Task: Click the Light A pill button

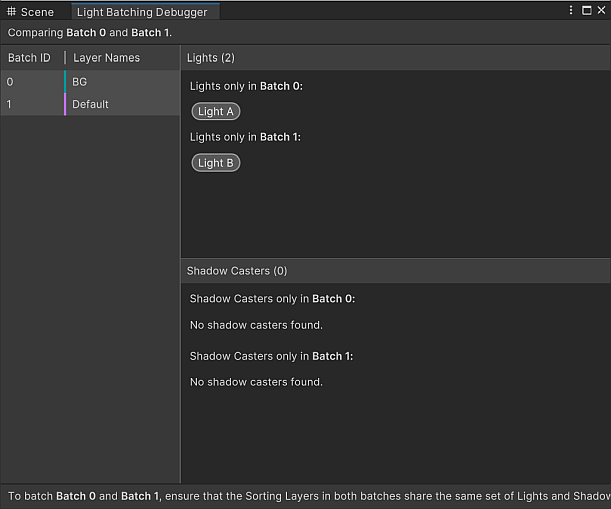Action: point(216,111)
